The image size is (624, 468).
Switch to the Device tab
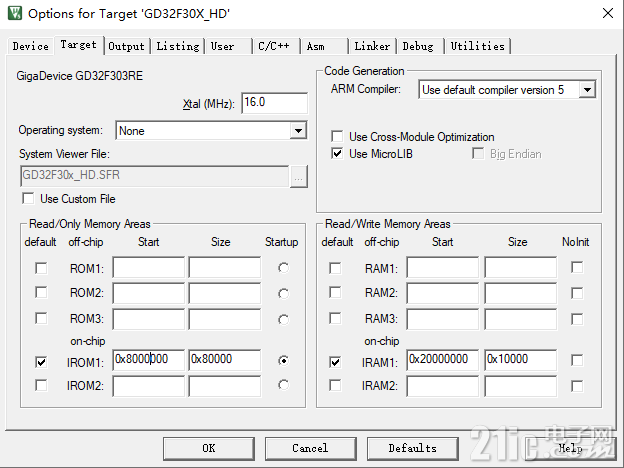(30, 46)
